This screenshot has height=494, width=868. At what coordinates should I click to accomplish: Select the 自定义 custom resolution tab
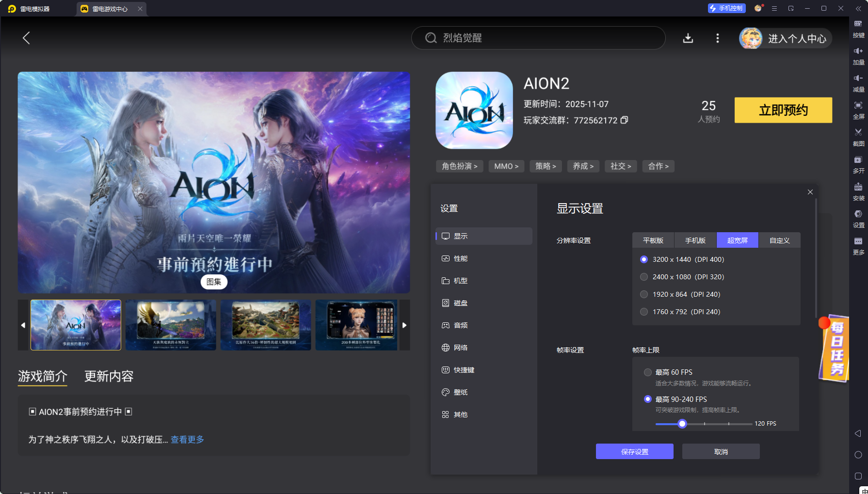point(779,240)
